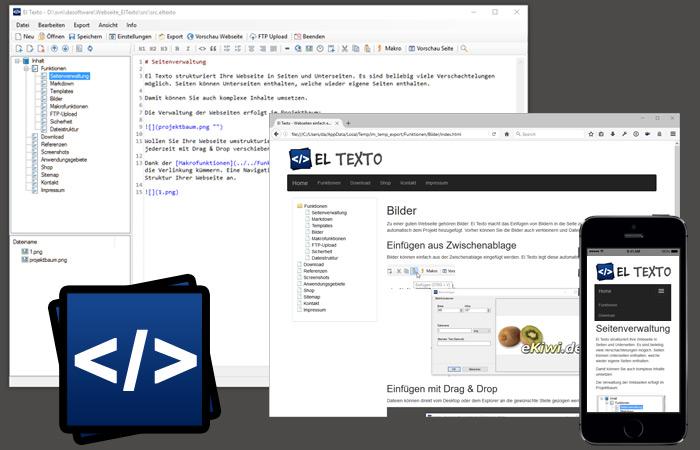Open the Bearbeiten menu

[51, 25]
